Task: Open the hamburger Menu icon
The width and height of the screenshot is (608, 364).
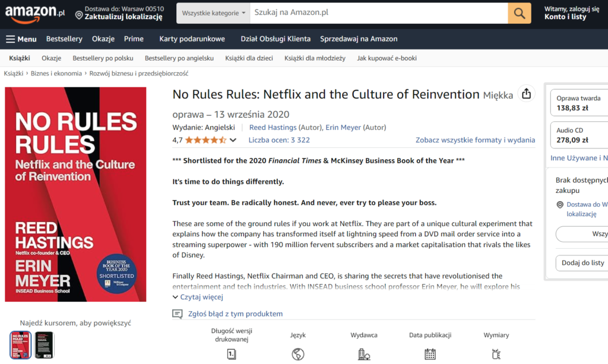Action: [11, 39]
